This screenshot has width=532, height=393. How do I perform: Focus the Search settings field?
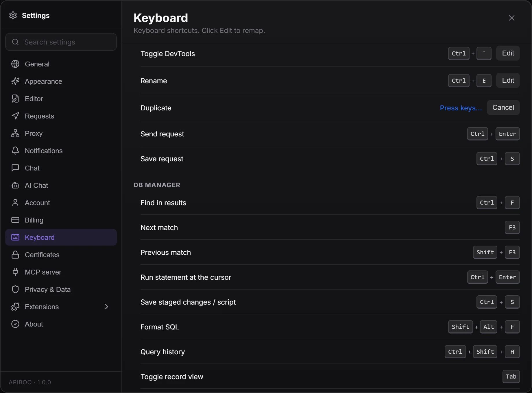(61, 42)
